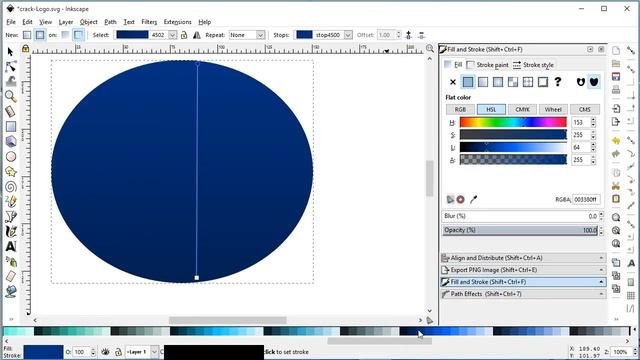Select the Wheel color mode
The height and width of the screenshot is (360, 640).
[553, 109]
